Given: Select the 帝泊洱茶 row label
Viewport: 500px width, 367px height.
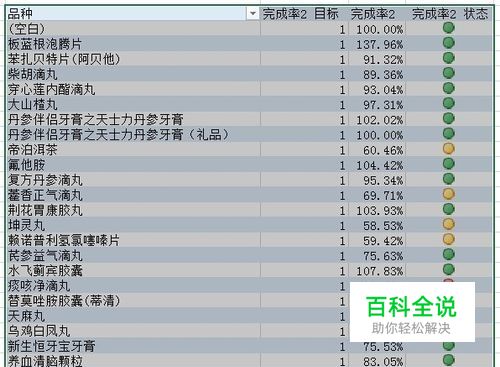Looking at the screenshot, I should point(33,150).
